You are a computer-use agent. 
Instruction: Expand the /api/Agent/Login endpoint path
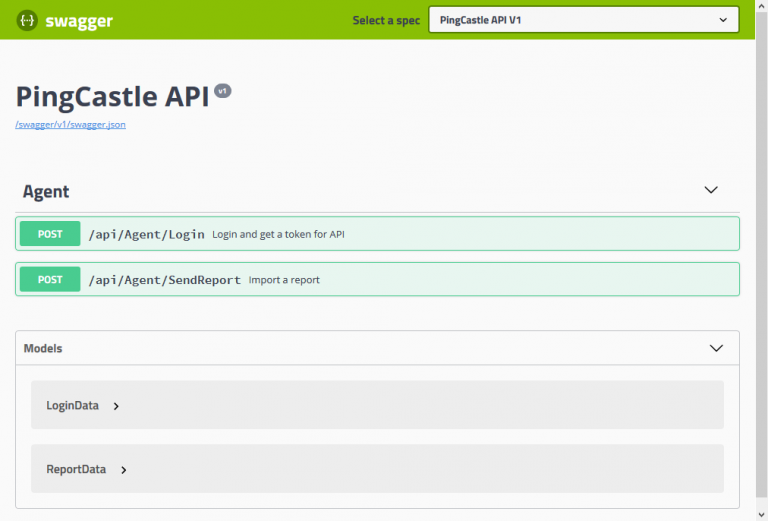click(146, 234)
